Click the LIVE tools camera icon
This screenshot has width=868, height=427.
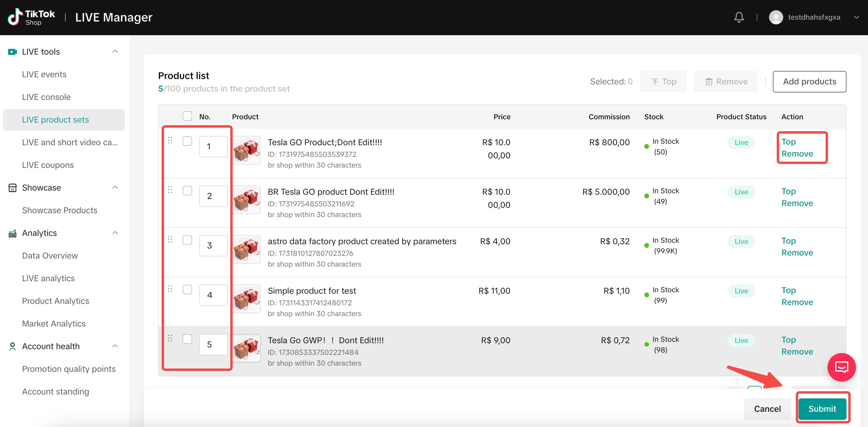point(13,52)
